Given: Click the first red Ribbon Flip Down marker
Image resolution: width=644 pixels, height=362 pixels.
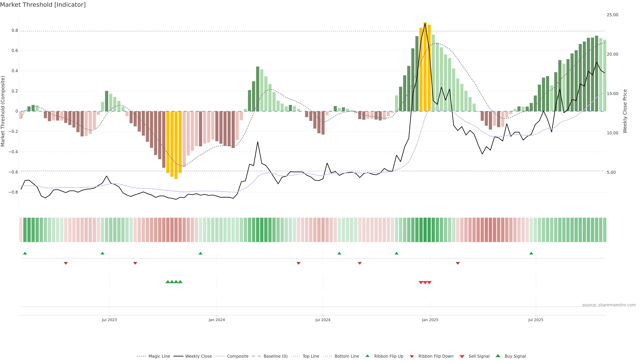Looking at the screenshot, I should (66, 263).
